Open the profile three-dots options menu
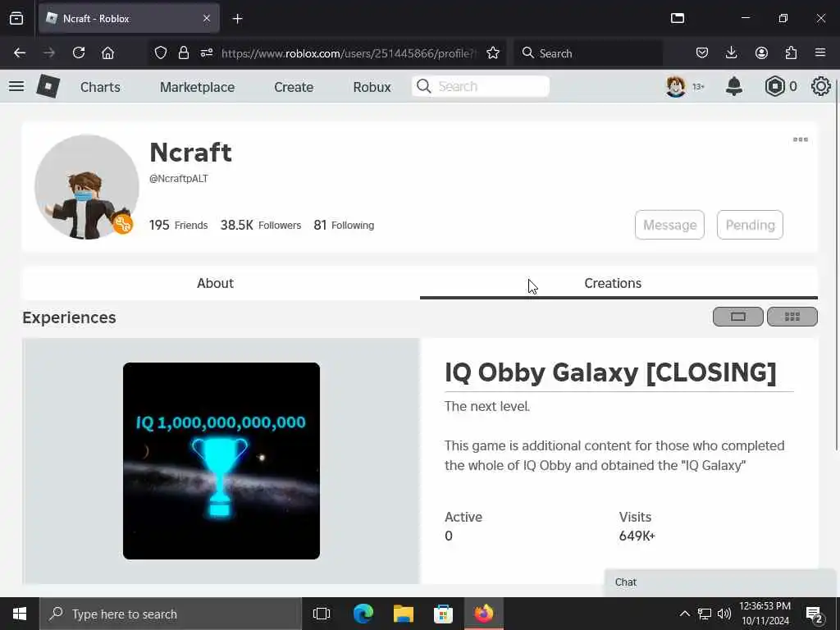 pos(801,139)
